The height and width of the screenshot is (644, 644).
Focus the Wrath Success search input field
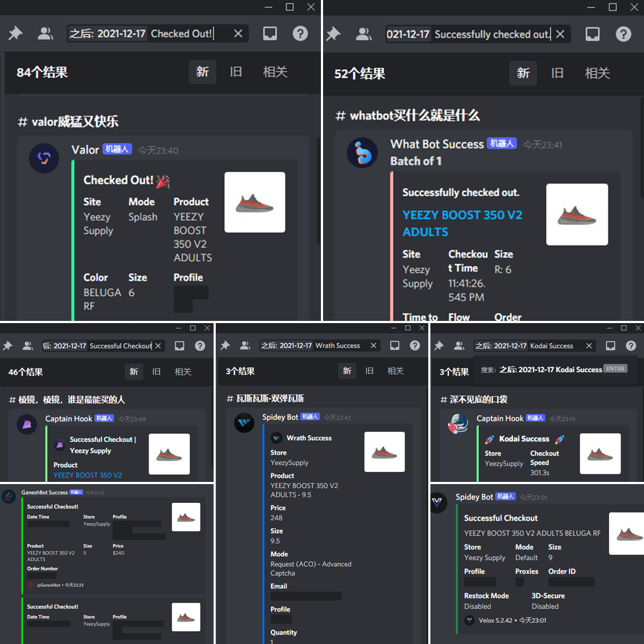(319, 345)
